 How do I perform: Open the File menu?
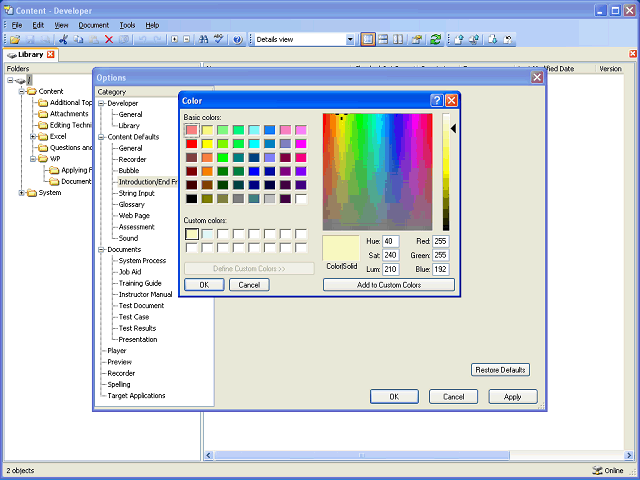pyautogui.click(x=17, y=25)
